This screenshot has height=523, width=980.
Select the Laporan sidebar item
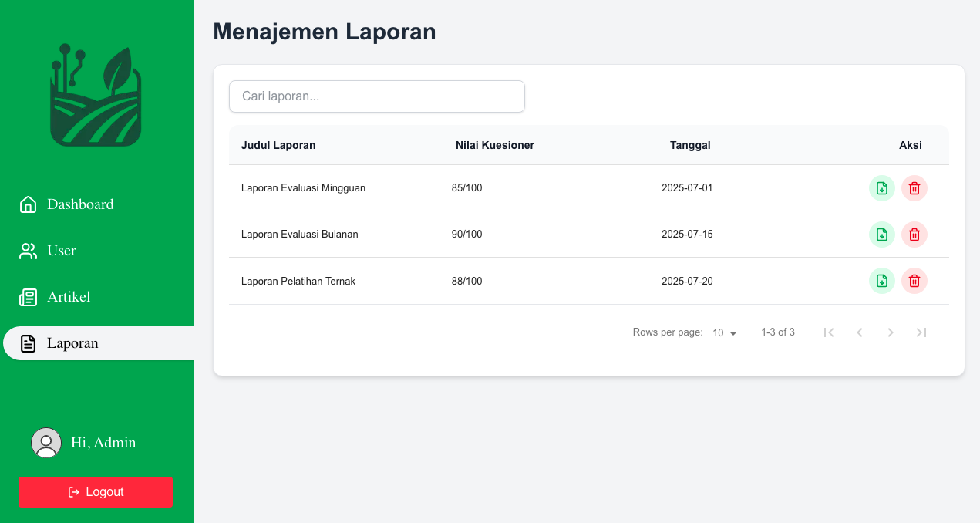(x=72, y=343)
